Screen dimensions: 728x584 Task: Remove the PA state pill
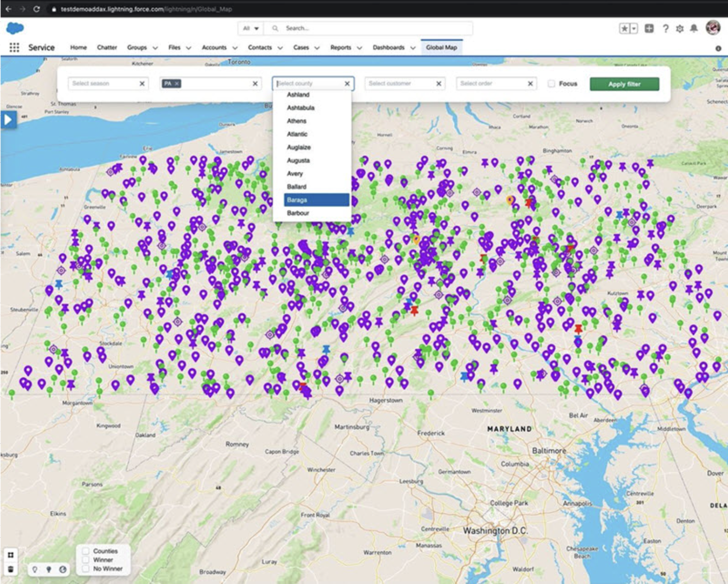[x=177, y=83]
